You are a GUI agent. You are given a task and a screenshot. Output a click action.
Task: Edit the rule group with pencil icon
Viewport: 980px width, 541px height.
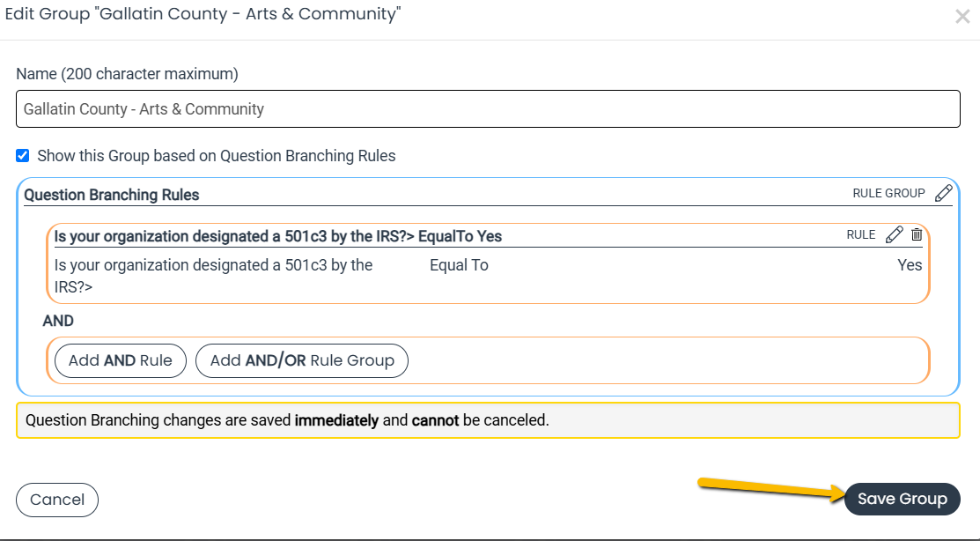tap(943, 193)
